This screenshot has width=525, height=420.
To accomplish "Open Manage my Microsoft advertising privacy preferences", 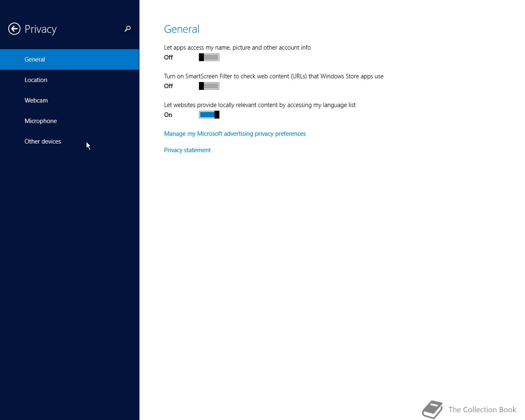I will [x=235, y=134].
